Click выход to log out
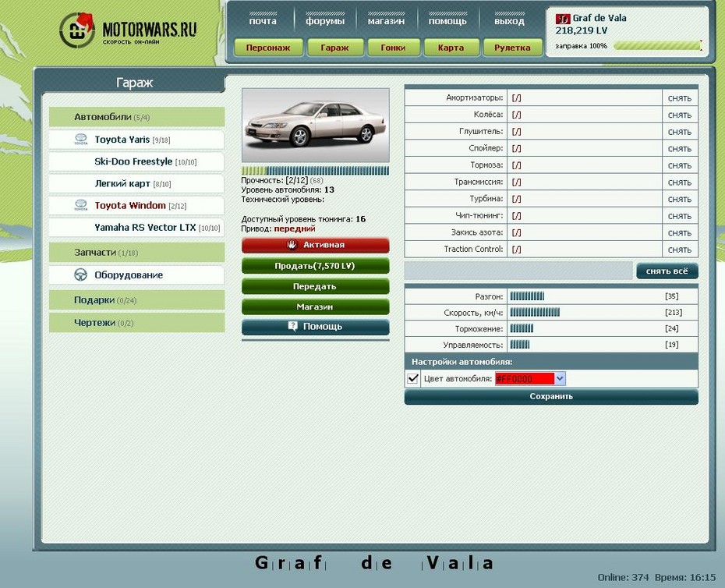 pyautogui.click(x=509, y=21)
